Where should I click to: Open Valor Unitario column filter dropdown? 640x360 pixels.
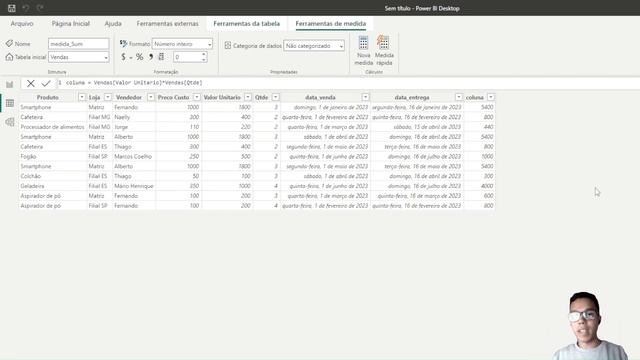pos(248,97)
